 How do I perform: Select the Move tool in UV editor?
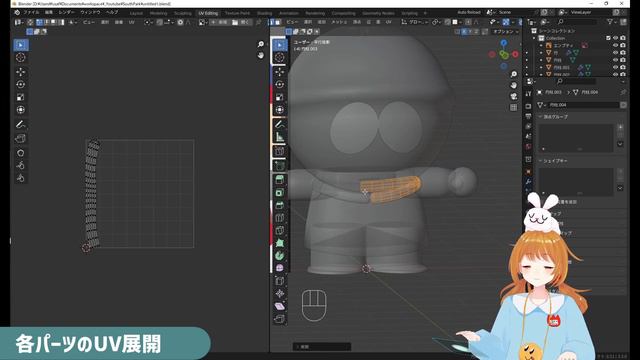point(21,72)
